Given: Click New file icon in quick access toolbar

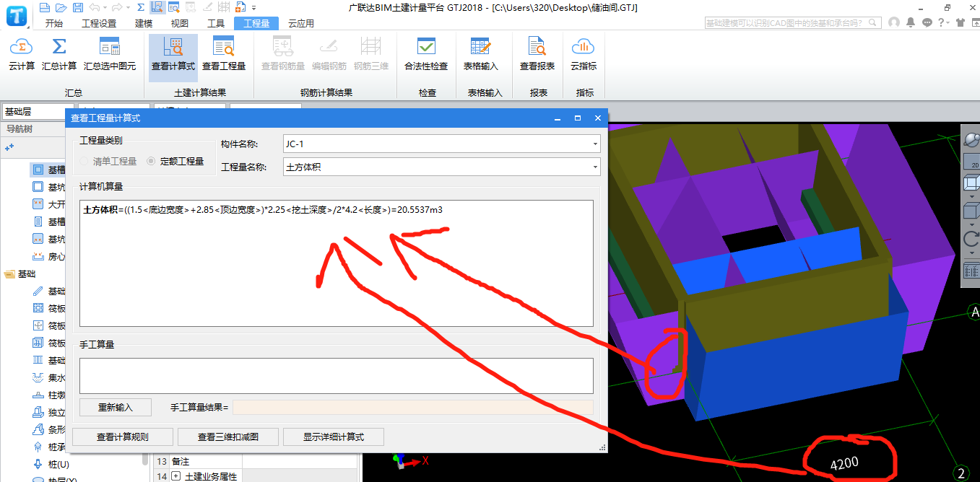Looking at the screenshot, I should [x=45, y=7].
